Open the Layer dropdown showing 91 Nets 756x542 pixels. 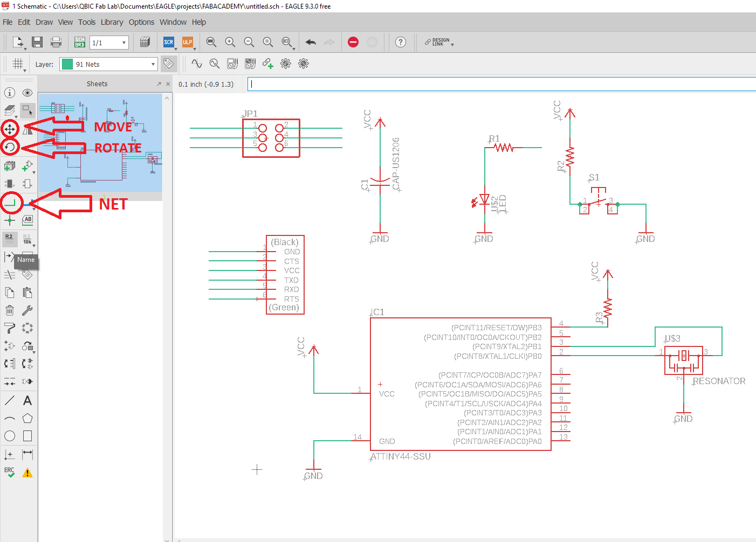108,64
